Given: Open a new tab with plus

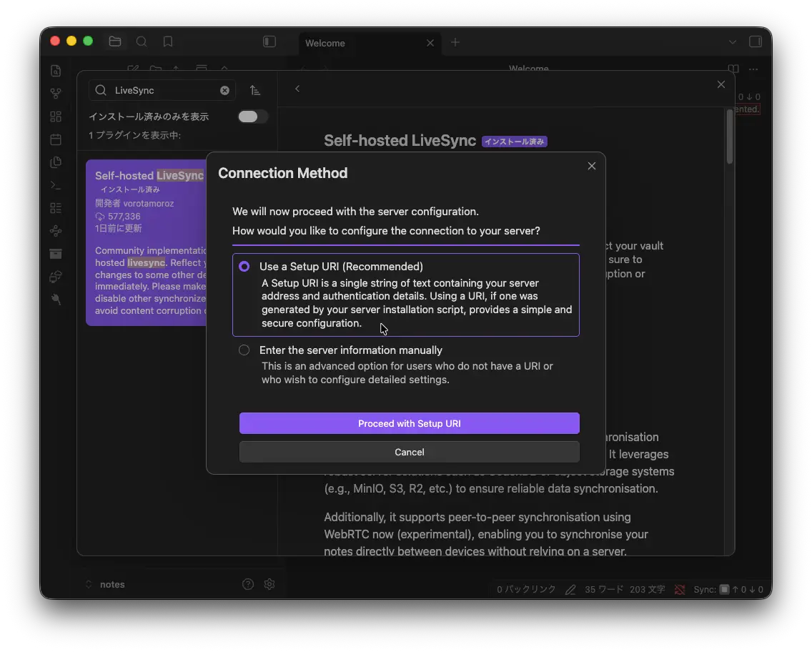Looking at the screenshot, I should click(455, 42).
